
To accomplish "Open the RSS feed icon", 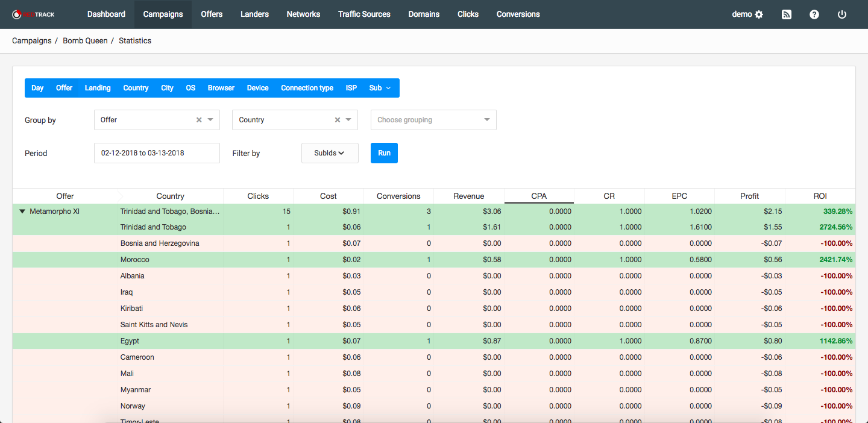I will click(x=786, y=14).
